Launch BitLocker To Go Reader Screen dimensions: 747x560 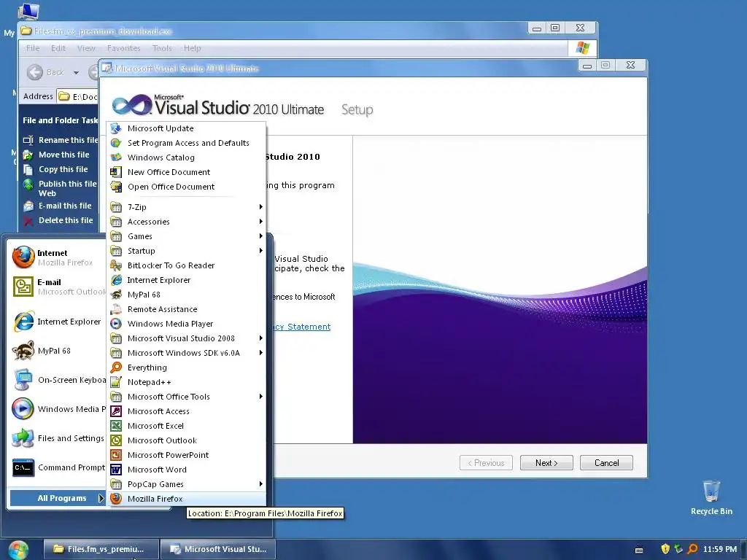(x=186, y=265)
